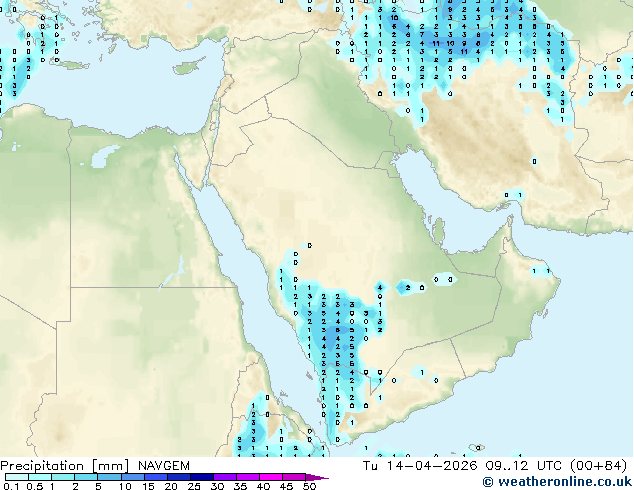Viewport: 634px width, 490px height.
Task: Select the 2–5 mm legend color box
Action: click(x=86, y=477)
